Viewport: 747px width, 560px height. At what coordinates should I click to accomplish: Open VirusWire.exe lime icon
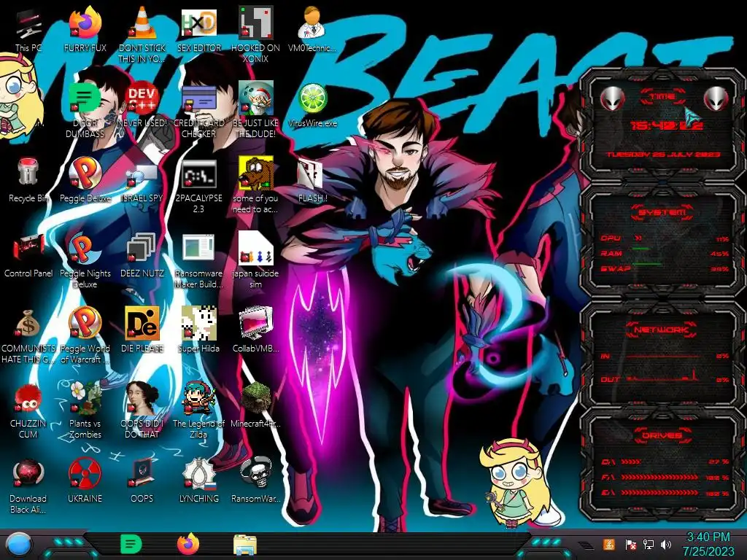point(312,105)
